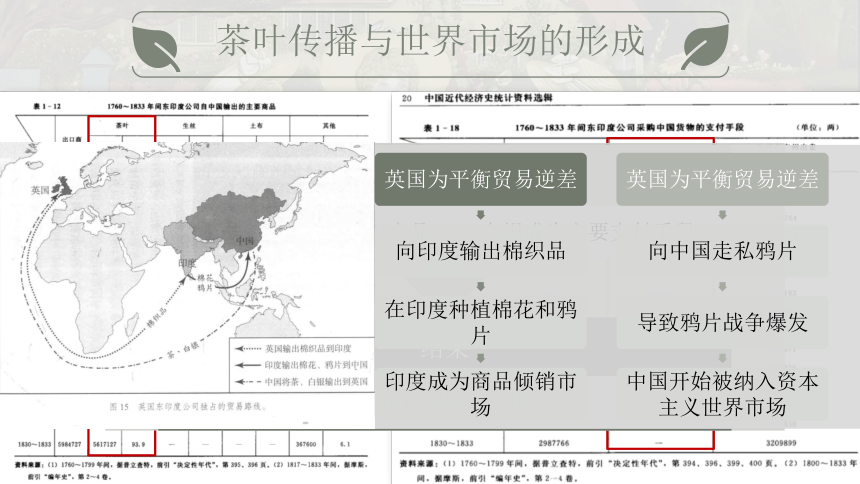Click the cell 3209899

pyautogui.click(x=781, y=442)
